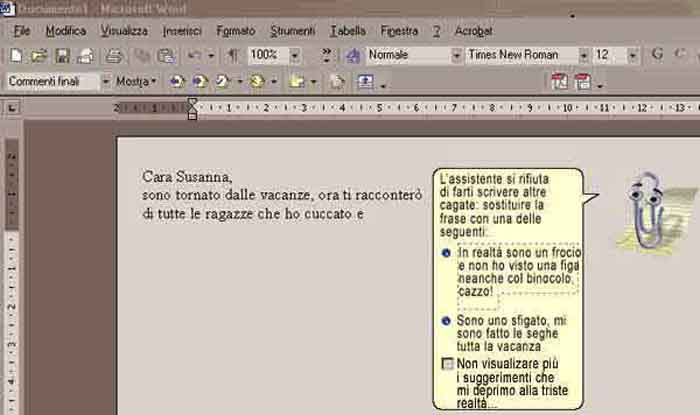Open the Normale style dropdown
700x415 pixels.
456,56
